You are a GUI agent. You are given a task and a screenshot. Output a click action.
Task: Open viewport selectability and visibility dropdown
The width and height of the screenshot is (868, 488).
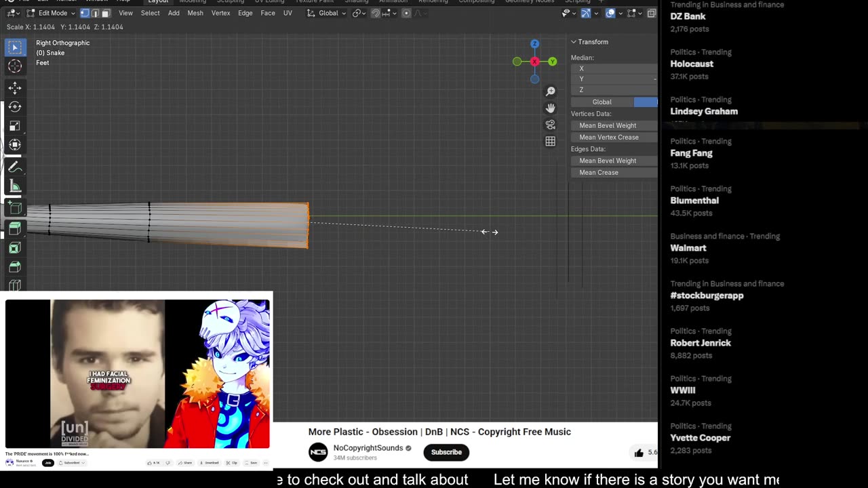click(568, 13)
